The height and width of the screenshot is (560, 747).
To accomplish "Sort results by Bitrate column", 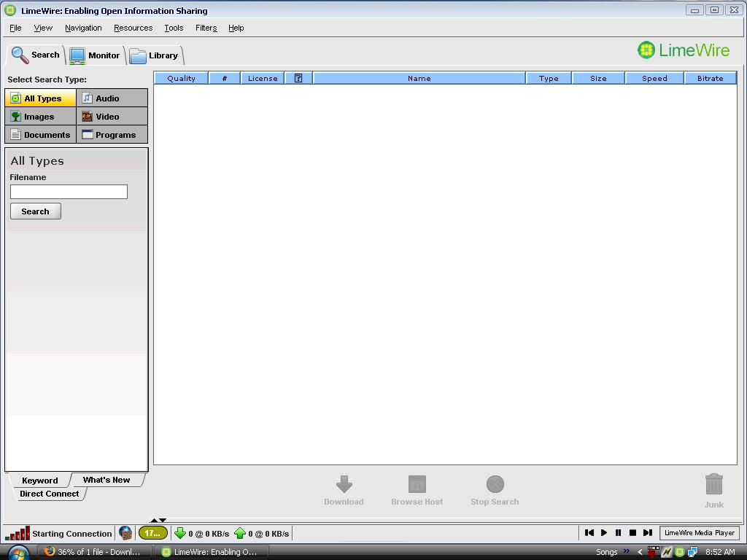I will tap(711, 78).
